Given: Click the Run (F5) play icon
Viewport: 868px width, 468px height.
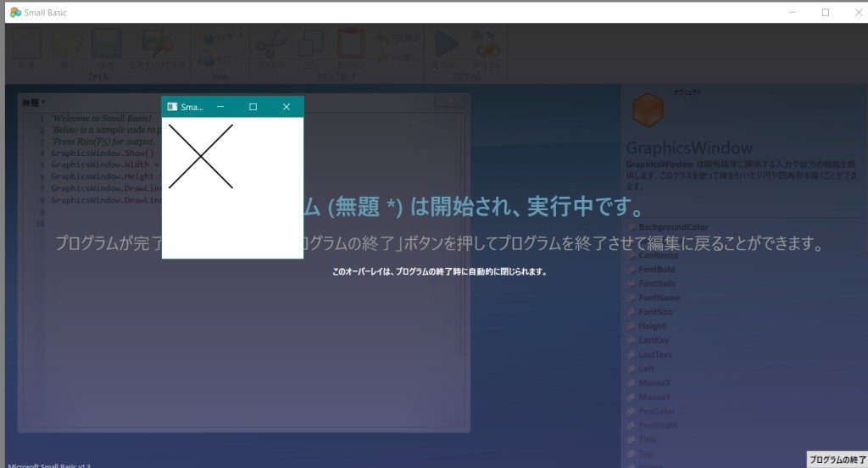Looking at the screenshot, I should pyautogui.click(x=446, y=44).
